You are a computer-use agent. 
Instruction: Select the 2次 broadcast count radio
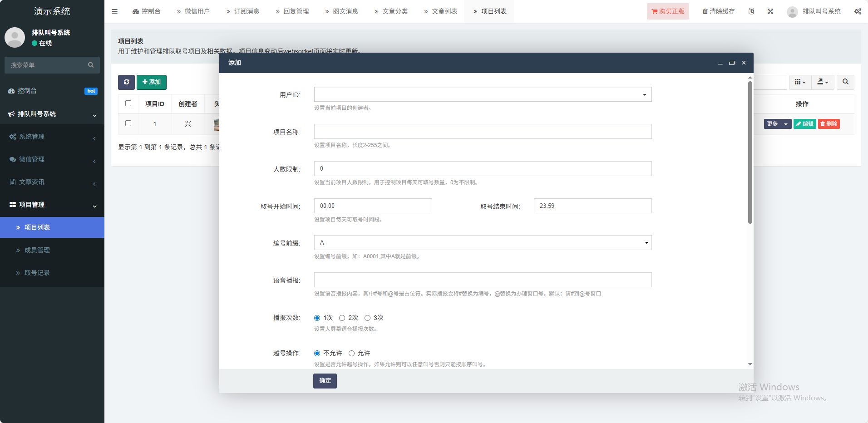(342, 318)
